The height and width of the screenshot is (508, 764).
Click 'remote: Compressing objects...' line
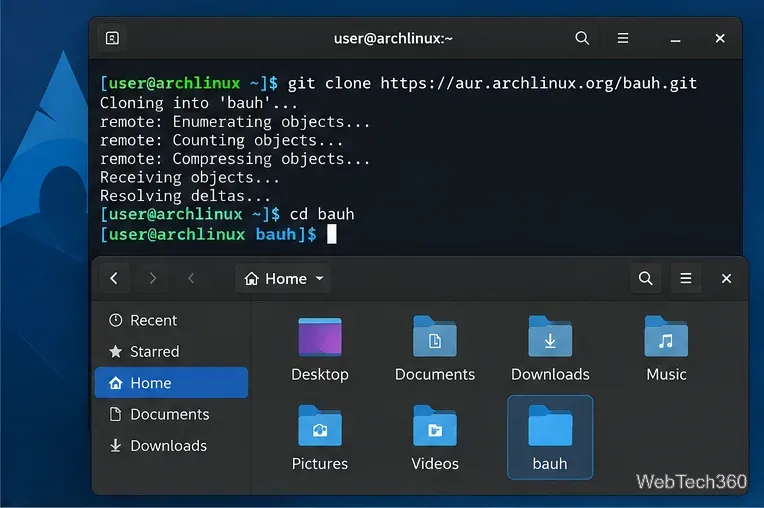(x=235, y=159)
